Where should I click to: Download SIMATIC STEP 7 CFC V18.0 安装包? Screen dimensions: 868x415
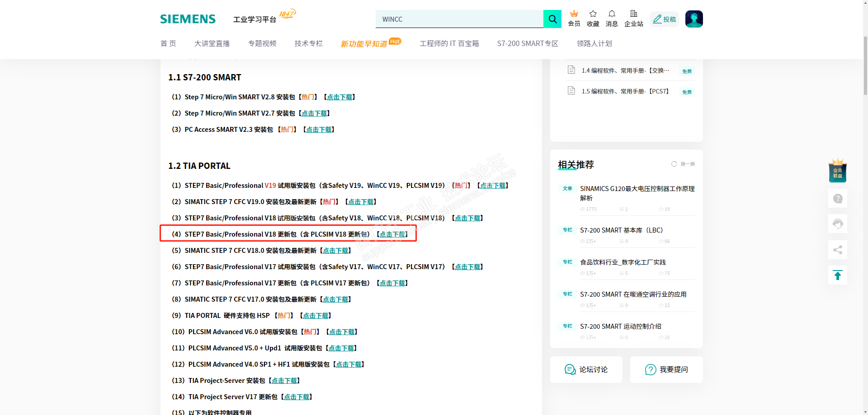tap(335, 251)
